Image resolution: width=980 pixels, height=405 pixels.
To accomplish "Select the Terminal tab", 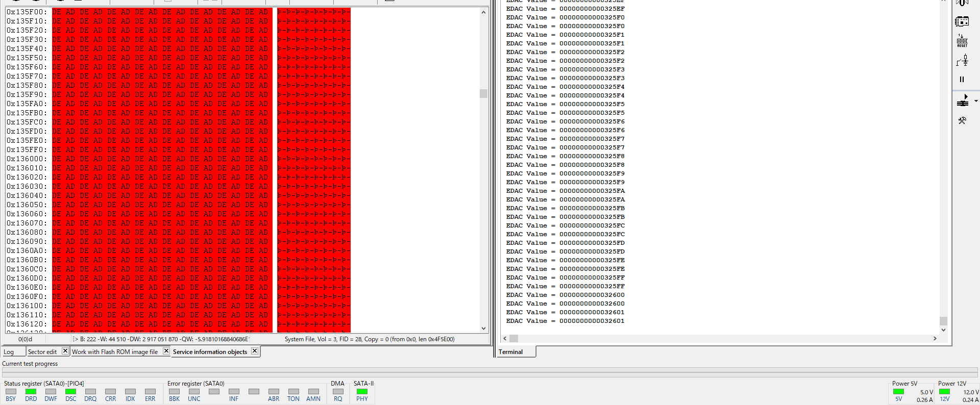I will point(511,352).
